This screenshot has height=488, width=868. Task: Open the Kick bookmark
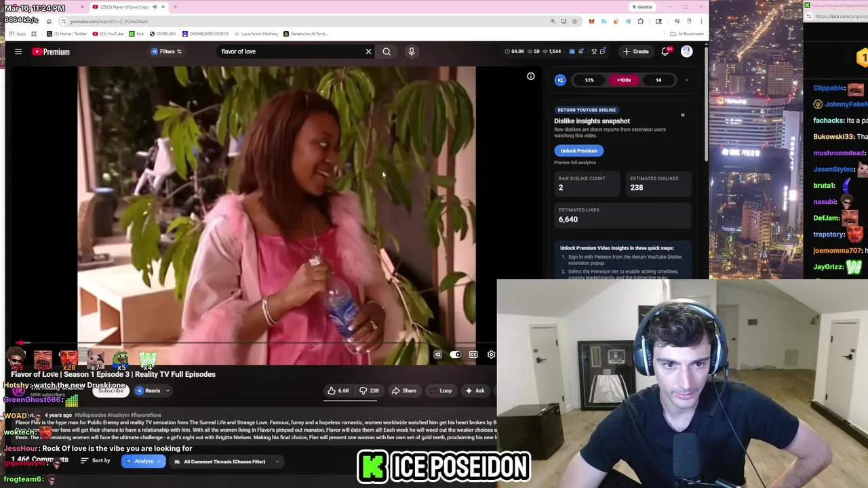tap(137, 34)
